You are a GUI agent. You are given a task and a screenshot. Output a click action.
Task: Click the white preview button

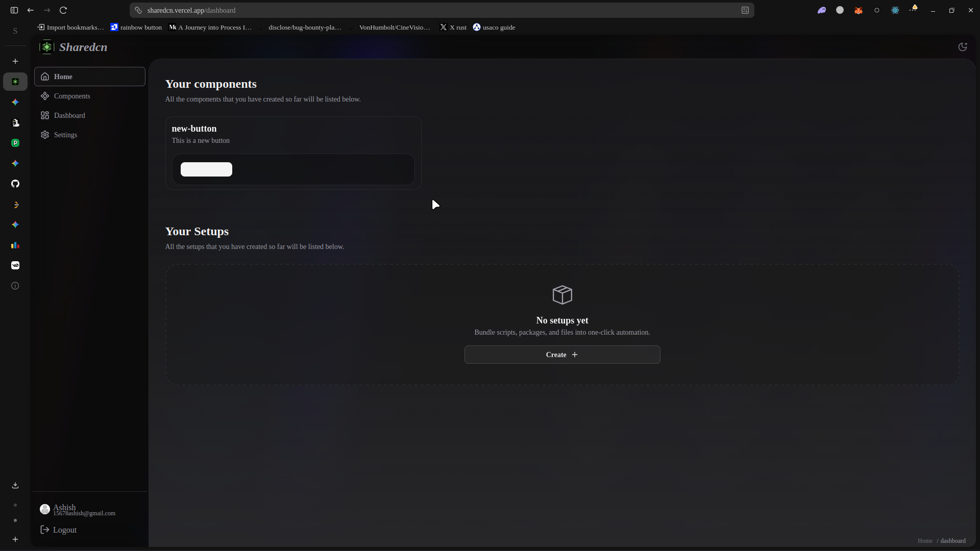[206, 169]
